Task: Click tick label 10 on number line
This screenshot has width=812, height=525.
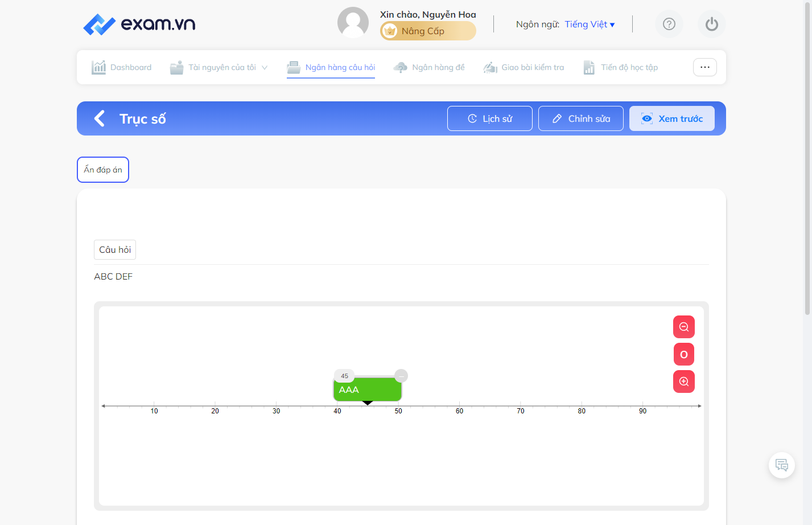Action: click(154, 411)
